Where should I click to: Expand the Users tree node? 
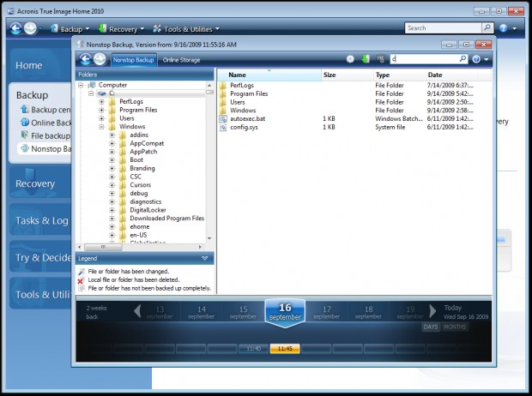tap(101, 118)
